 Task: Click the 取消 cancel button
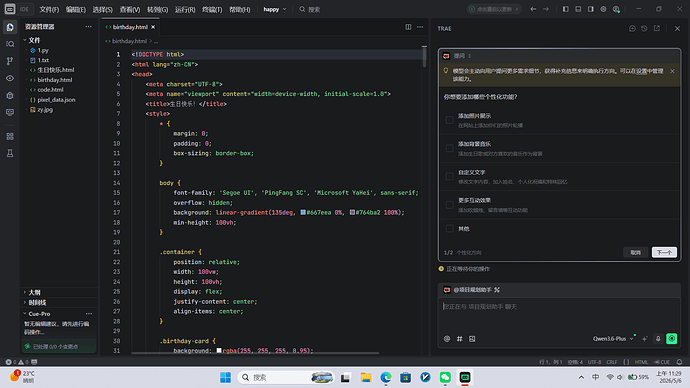(635, 253)
